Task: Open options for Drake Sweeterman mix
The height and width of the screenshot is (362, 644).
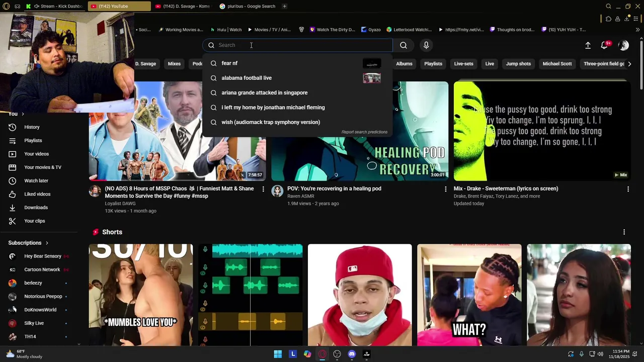Action: (x=628, y=189)
